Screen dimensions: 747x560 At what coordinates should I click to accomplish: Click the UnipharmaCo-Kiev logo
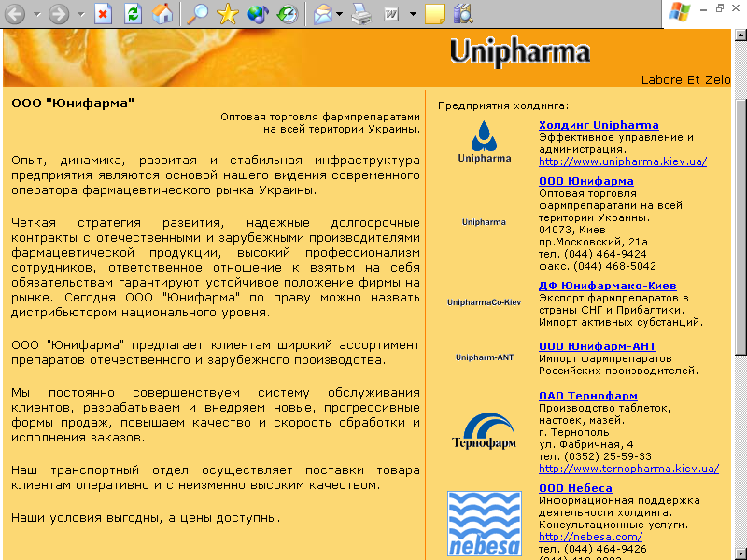(x=484, y=302)
